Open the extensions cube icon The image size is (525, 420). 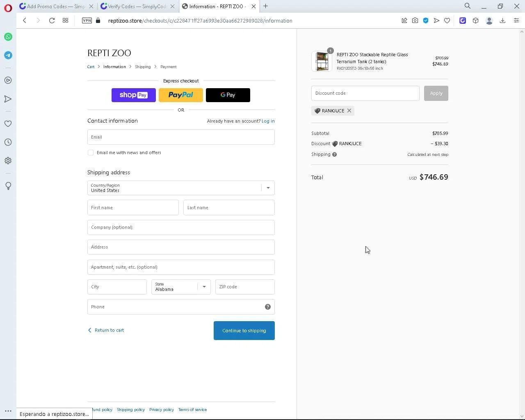coord(475,21)
